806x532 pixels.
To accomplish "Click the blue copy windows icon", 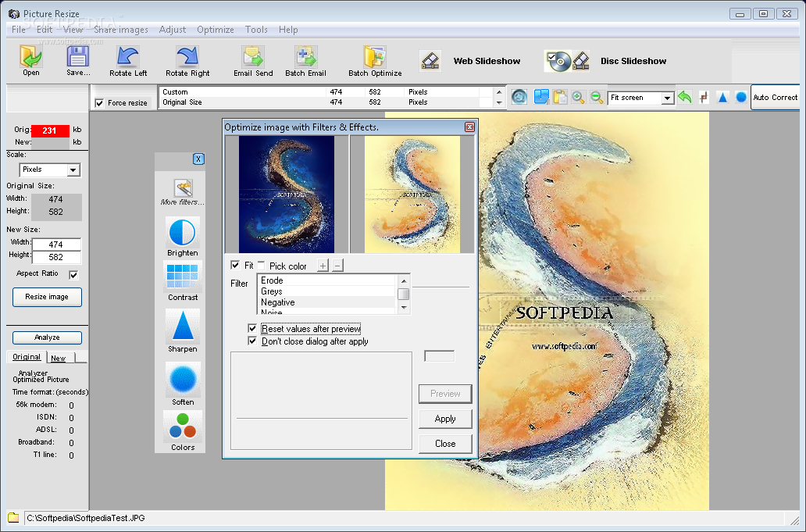I will (541, 97).
